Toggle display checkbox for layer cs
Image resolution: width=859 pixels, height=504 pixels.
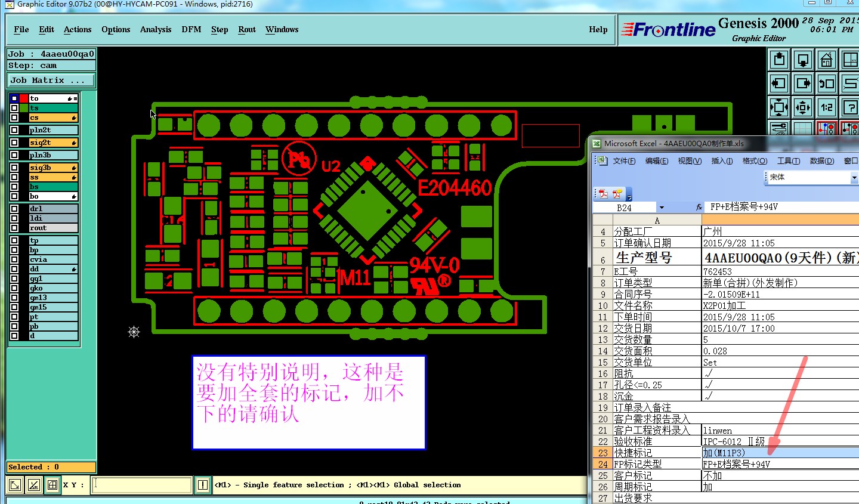14,118
